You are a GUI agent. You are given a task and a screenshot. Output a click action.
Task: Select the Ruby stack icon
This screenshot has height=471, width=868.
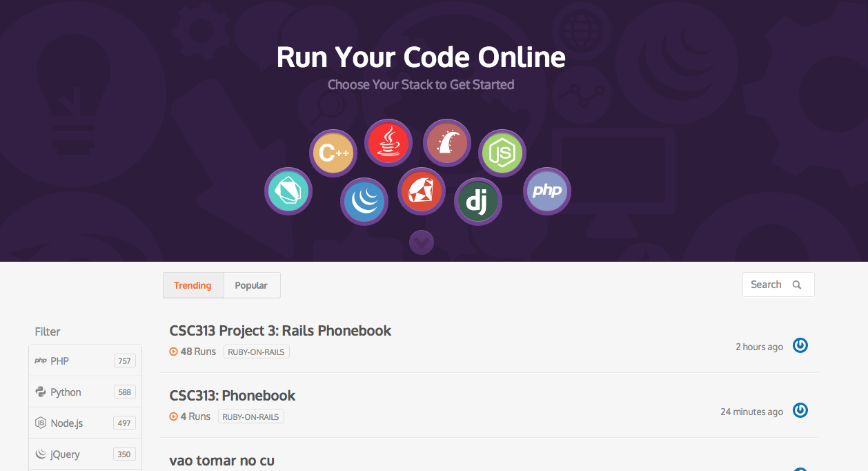[x=422, y=191]
